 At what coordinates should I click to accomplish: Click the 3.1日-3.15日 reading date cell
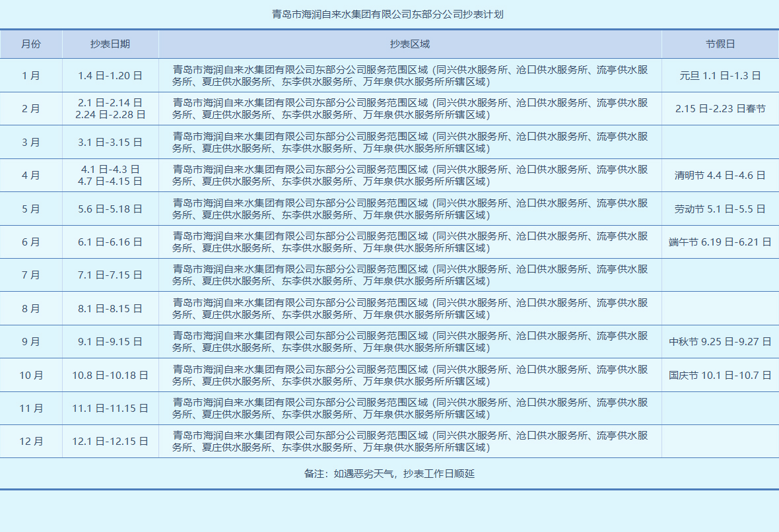pyautogui.click(x=110, y=141)
